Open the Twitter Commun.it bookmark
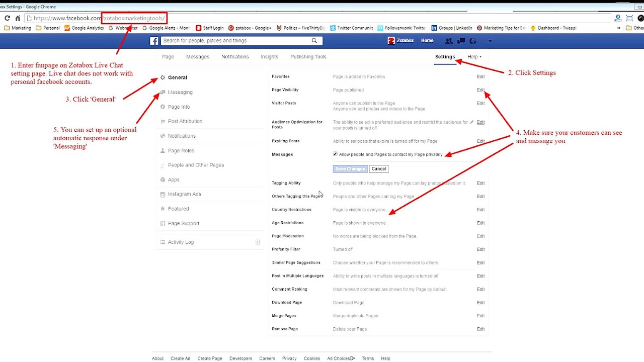The image size is (644, 362). click(x=351, y=28)
